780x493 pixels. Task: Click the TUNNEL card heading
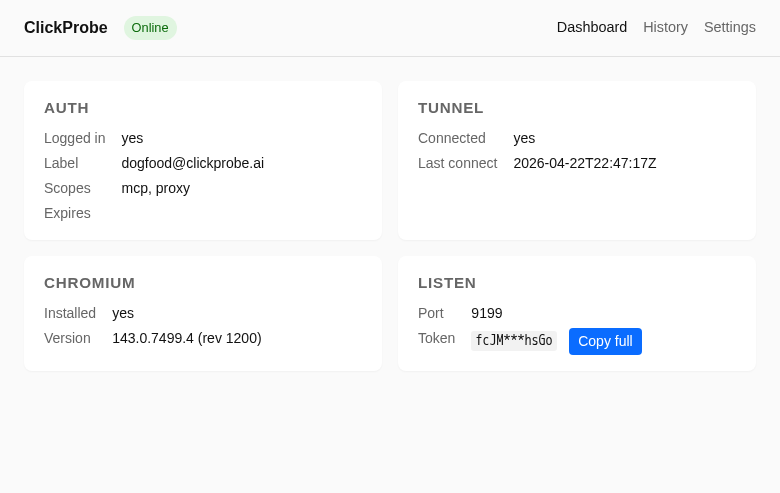pos(450,108)
